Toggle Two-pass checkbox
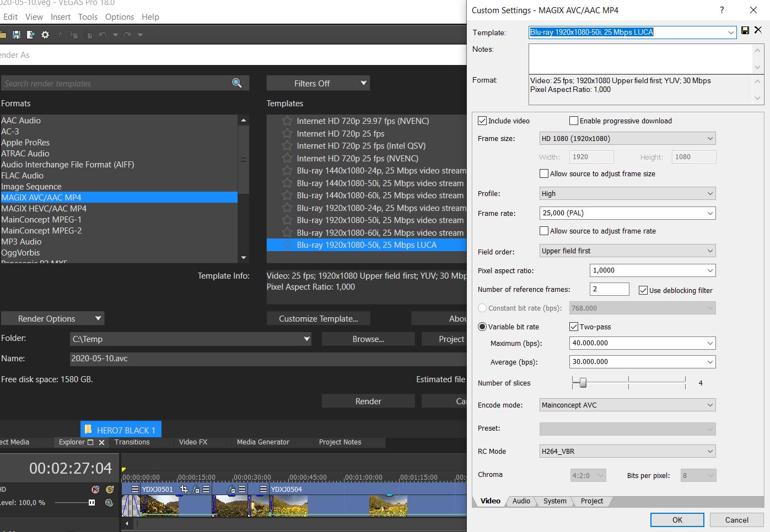Screen dimensions: 770x532 pos(574,327)
